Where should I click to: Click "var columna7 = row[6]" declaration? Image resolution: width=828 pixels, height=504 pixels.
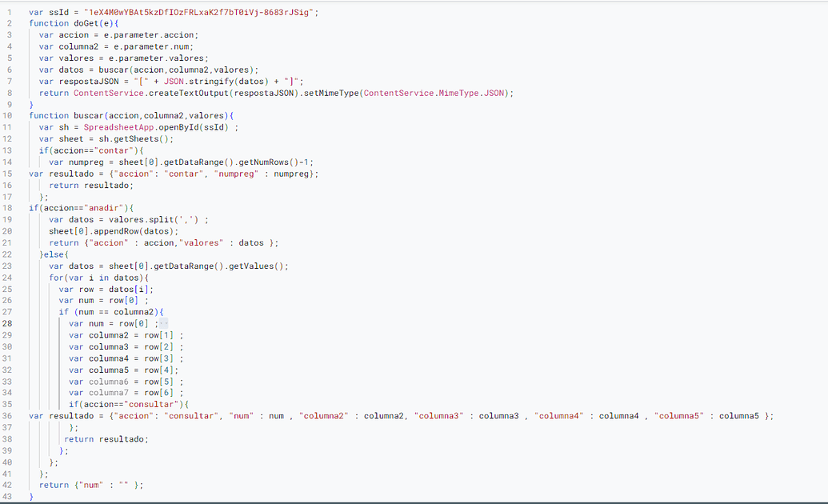tap(126, 393)
